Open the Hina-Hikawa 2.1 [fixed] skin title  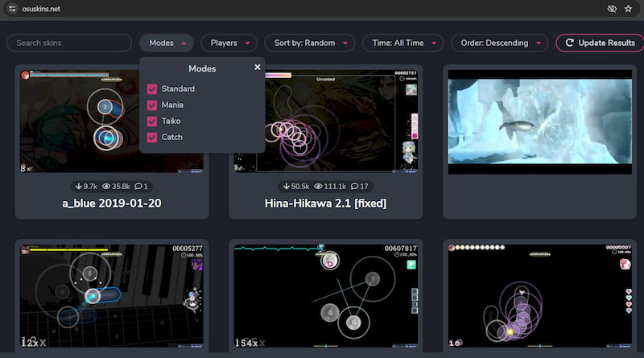326,204
